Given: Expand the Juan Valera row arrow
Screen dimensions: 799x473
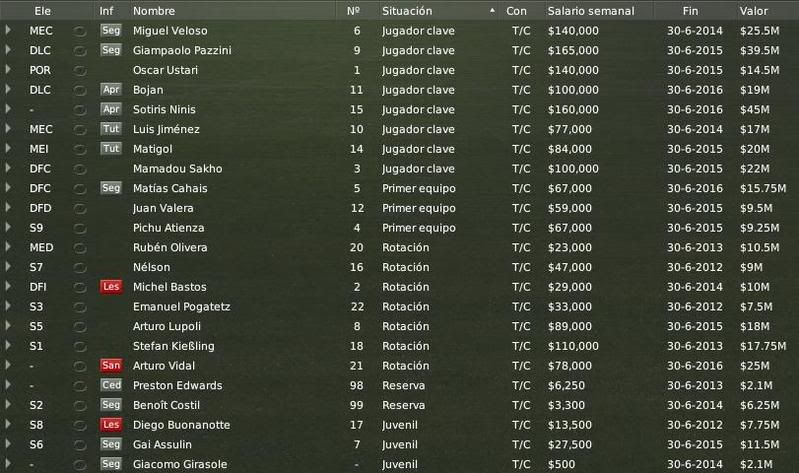Looking at the screenshot, I should (8, 207).
